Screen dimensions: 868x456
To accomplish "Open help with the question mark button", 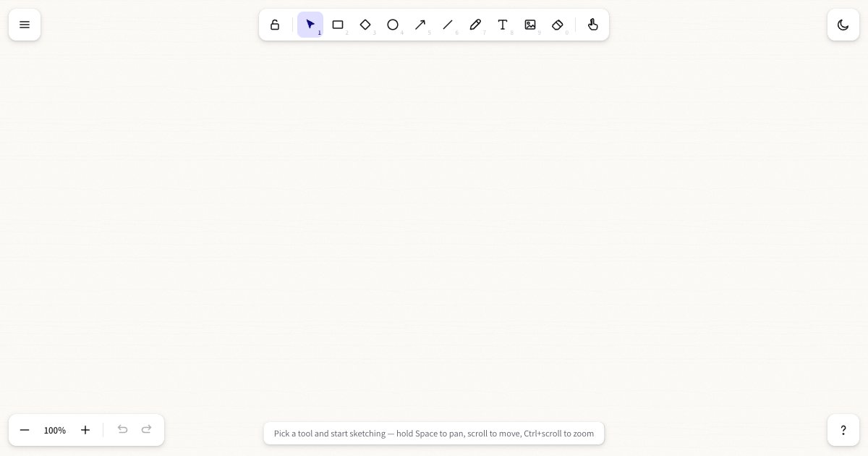I will (843, 430).
